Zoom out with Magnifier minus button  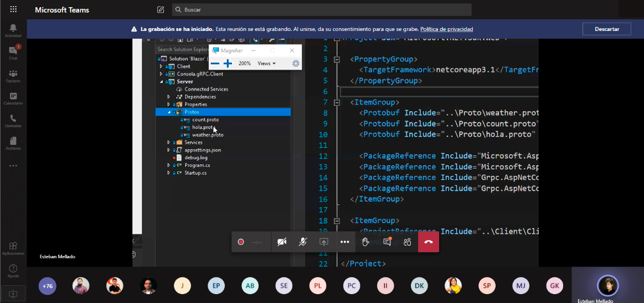pyautogui.click(x=215, y=64)
